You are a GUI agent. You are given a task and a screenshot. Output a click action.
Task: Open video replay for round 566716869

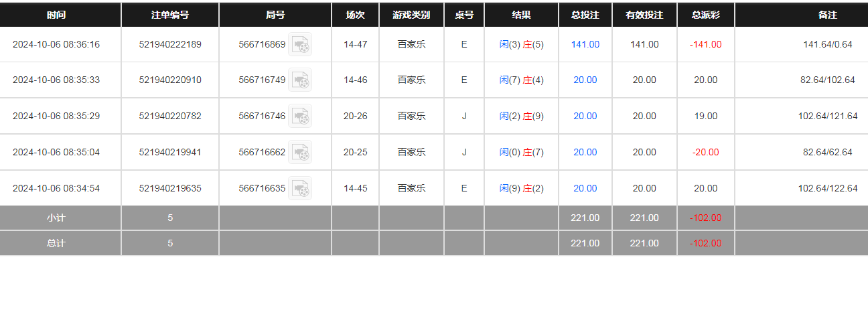(x=300, y=45)
